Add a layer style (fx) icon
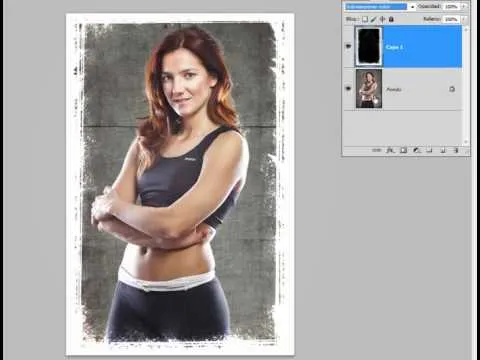This screenshot has width=480, height=360. (x=390, y=150)
